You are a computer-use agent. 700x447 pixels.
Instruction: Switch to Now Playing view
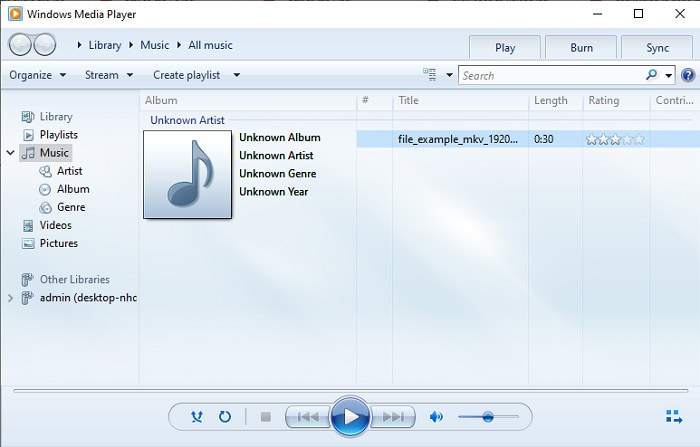pyautogui.click(x=674, y=417)
